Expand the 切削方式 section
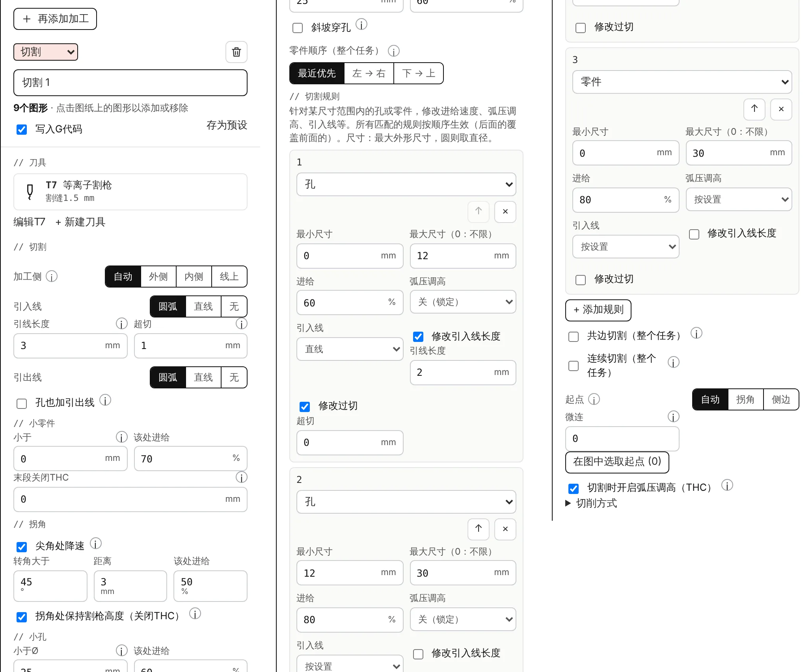 pyautogui.click(x=591, y=503)
